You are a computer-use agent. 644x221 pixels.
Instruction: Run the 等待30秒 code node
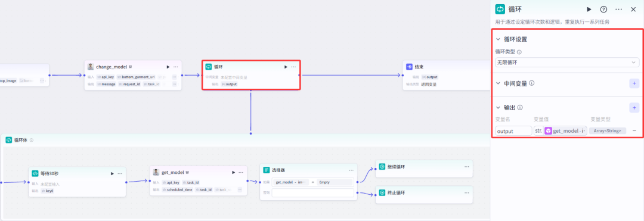112,173
